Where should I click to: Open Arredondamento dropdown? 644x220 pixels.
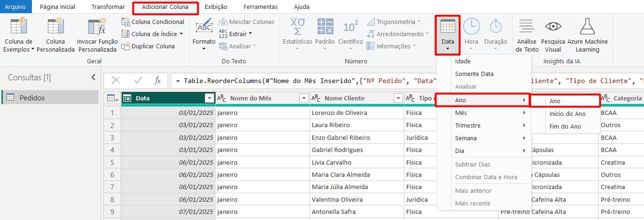pyautogui.click(x=398, y=34)
